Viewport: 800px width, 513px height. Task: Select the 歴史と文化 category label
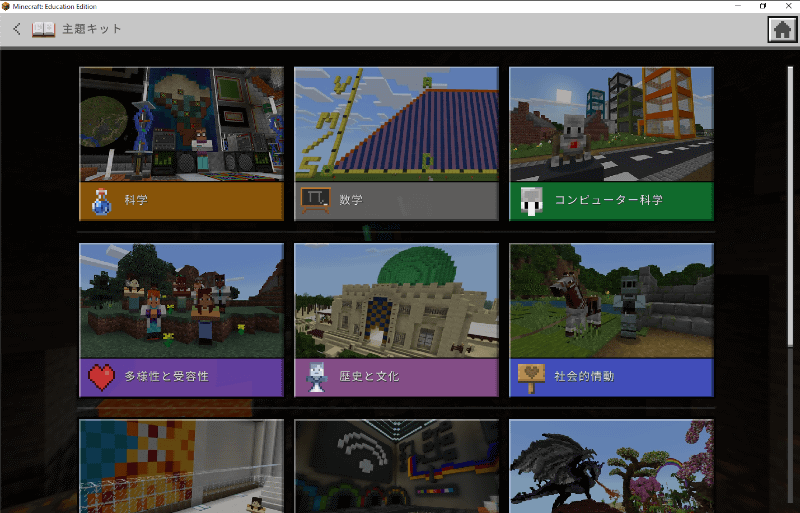click(369, 377)
